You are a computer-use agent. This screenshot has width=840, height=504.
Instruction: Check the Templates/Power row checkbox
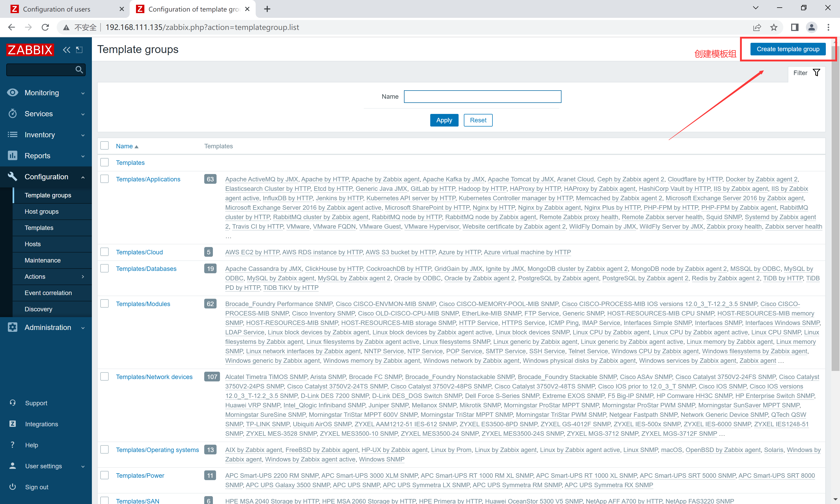coord(104,475)
